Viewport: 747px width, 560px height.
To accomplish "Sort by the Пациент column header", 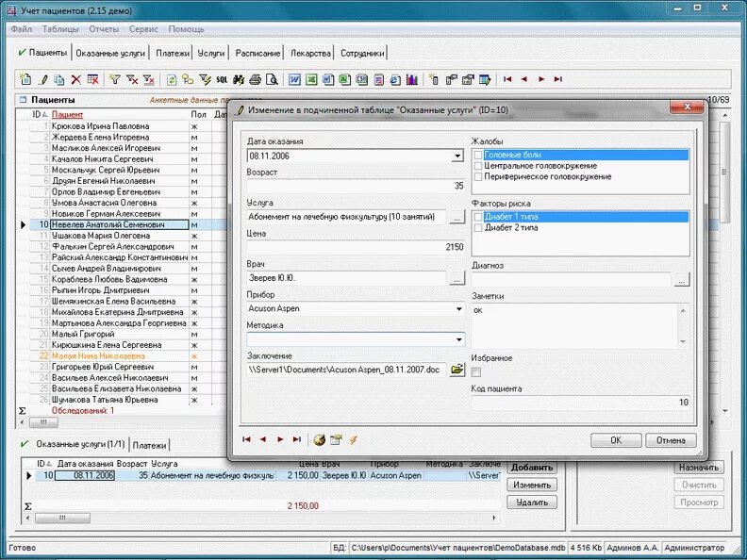I will [67, 114].
